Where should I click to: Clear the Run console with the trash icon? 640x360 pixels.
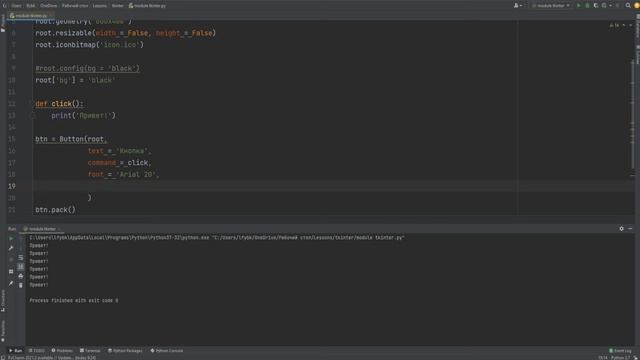click(x=21, y=285)
